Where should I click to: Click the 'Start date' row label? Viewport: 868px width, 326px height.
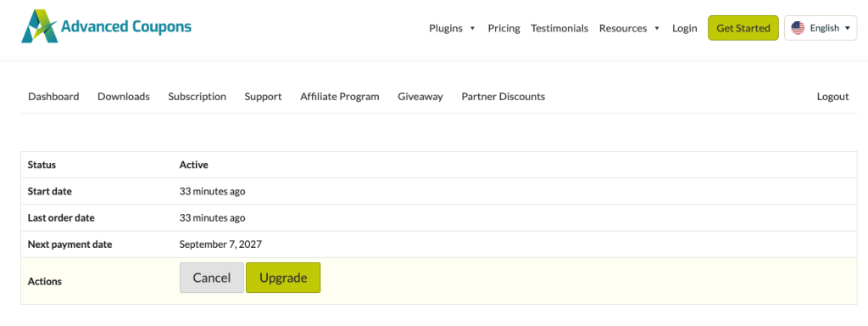(x=50, y=191)
